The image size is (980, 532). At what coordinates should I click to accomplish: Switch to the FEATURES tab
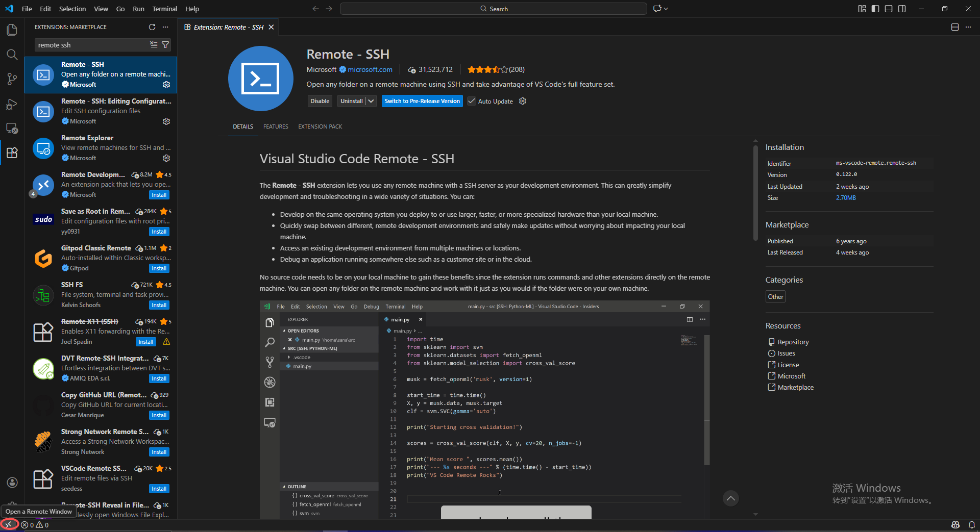point(276,126)
